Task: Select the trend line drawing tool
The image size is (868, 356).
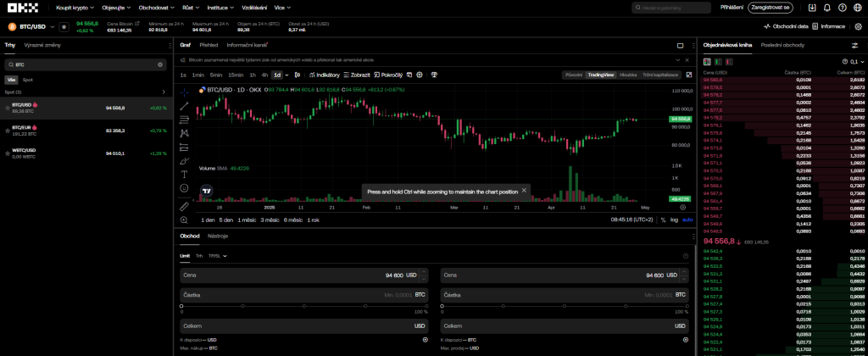Action: pyautogui.click(x=185, y=105)
